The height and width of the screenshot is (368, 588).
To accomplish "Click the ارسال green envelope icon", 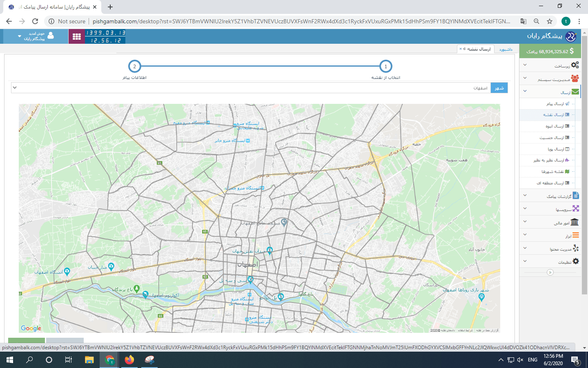I will pos(575,92).
